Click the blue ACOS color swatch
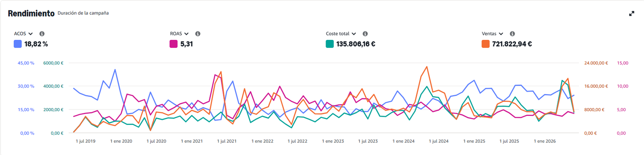The image size is (644, 155). click(18, 44)
